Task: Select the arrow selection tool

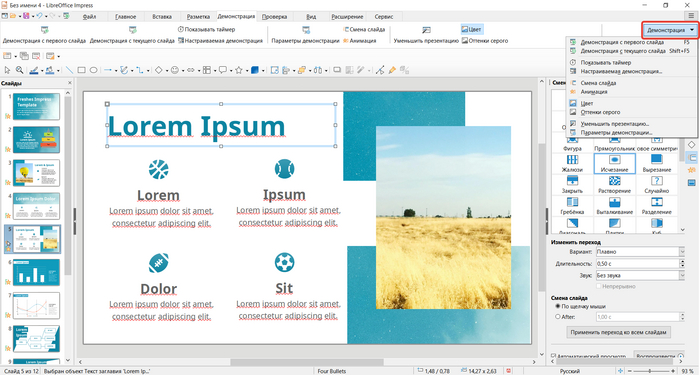Action: pyautogui.click(x=7, y=70)
